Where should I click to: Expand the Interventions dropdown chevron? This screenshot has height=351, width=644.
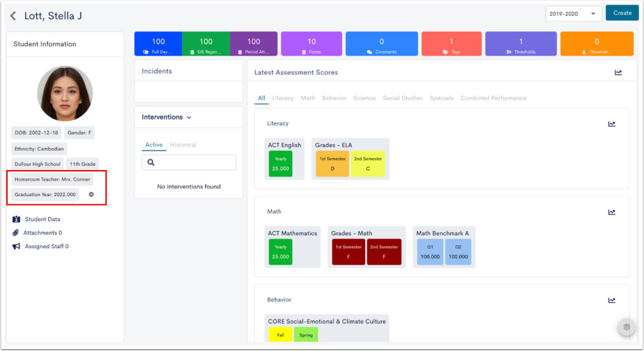(189, 117)
